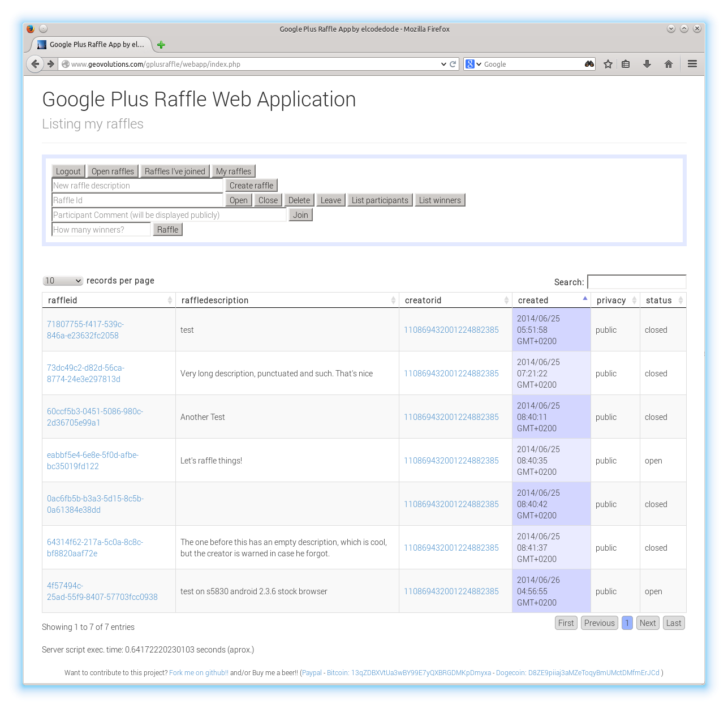Show My raffles list
728x708 pixels.
[x=234, y=171]
